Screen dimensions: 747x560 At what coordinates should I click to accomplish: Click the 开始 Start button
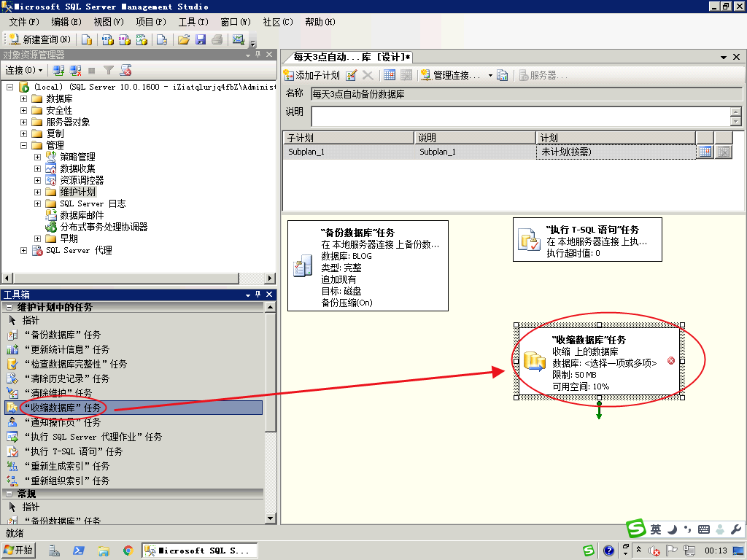pos(18,551)
